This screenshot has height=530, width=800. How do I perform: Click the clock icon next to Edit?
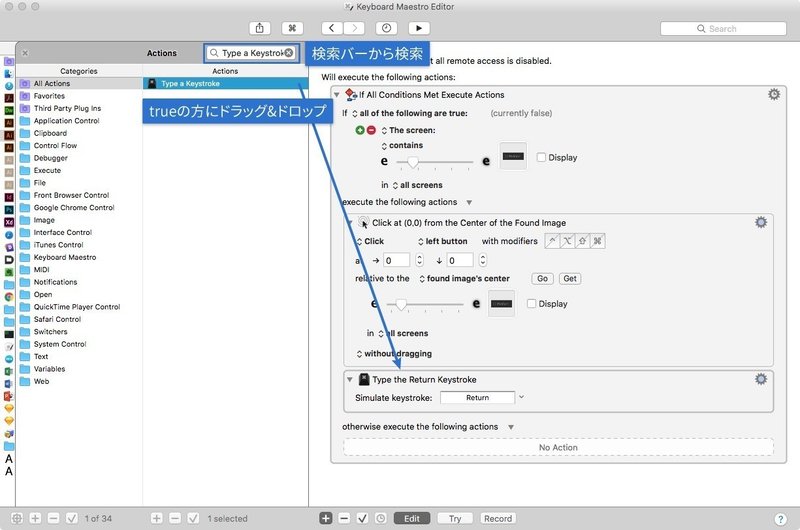381,518
